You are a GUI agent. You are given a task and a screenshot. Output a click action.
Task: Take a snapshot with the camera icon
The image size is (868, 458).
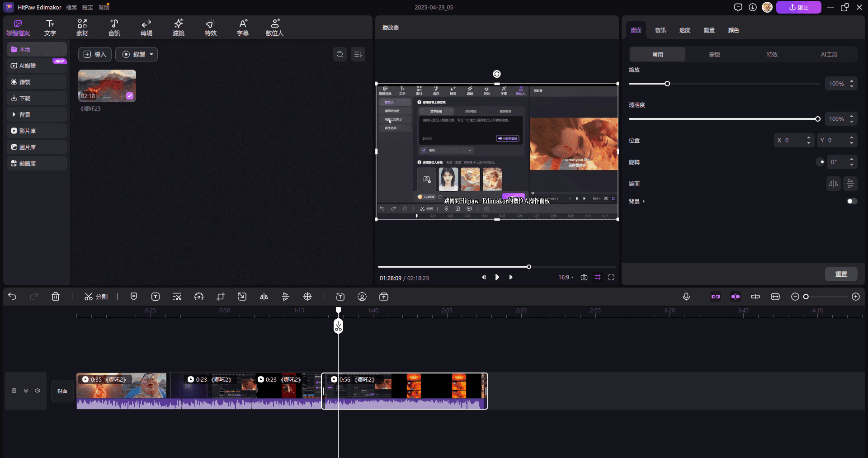[584, 277]
